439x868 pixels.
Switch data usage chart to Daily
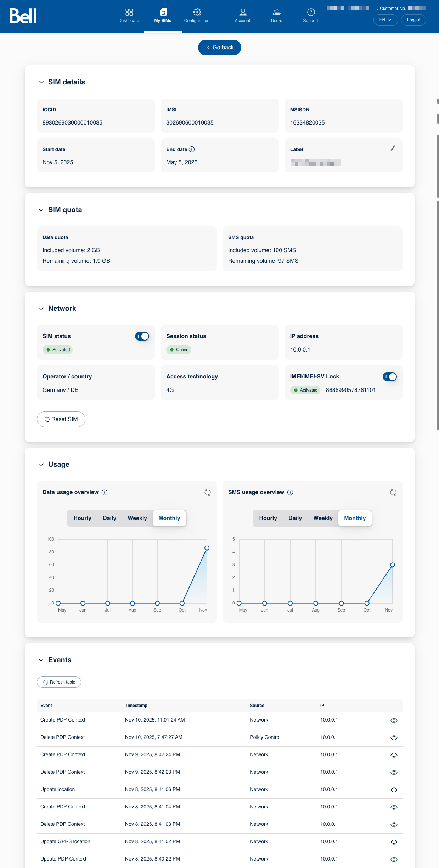point(109,518)
